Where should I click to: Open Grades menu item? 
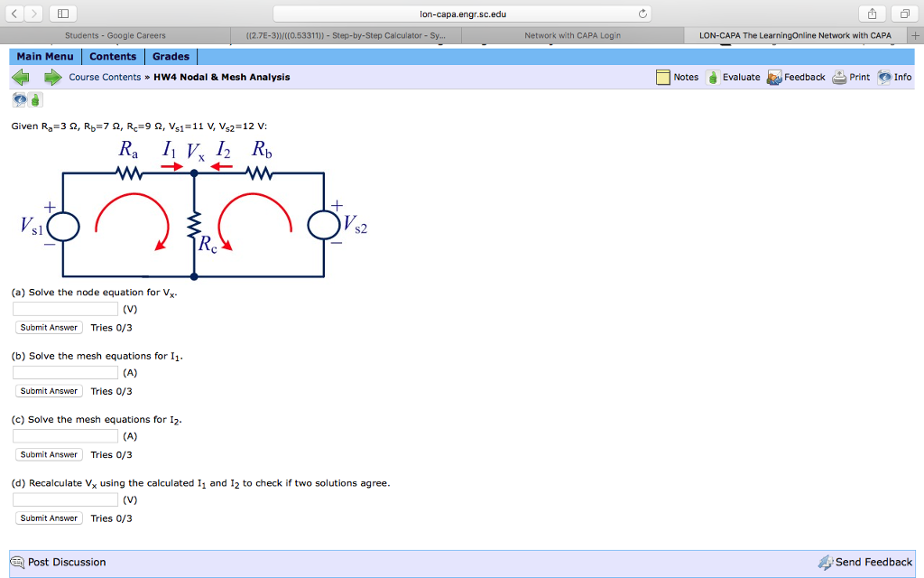pyautogui.click(x=171, y=57)
